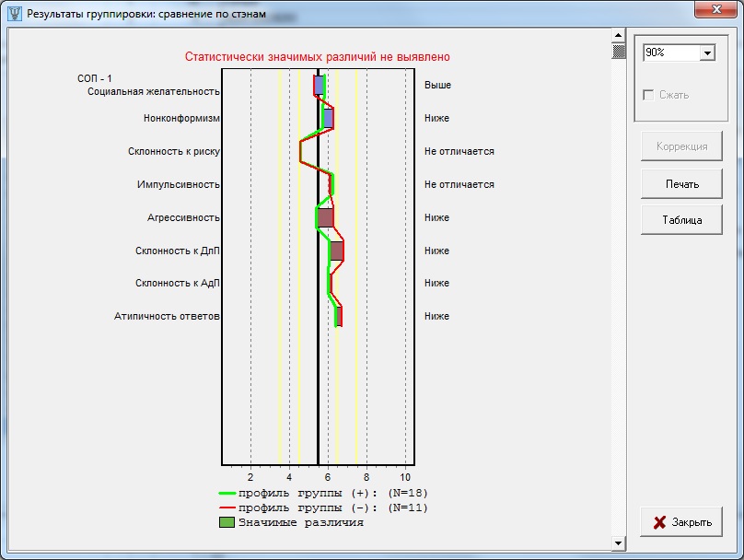The width and height of the screenshot is (744, 560).
Task: Click the Печать button
Action: [681, 183]
